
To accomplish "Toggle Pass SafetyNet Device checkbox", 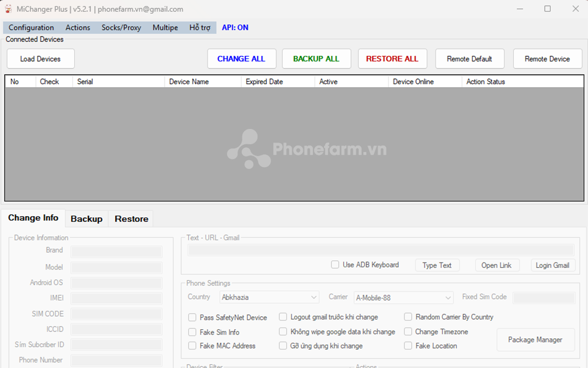I will [x=192, y=318].
